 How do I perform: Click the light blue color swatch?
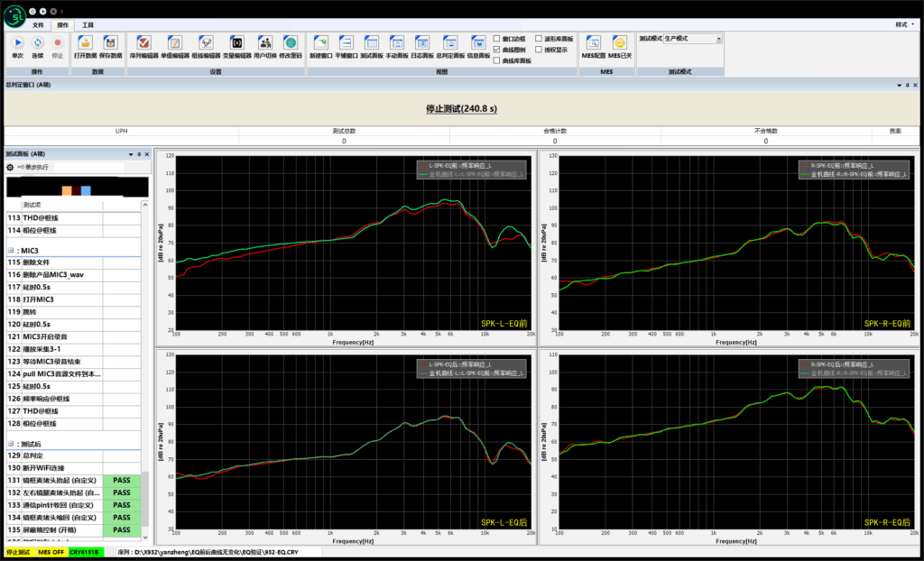86,191
